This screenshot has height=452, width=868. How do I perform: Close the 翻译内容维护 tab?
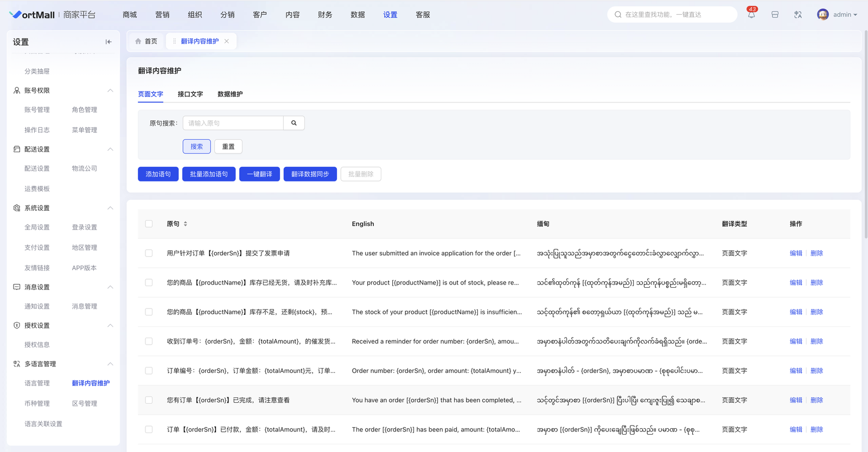pyautogui.click(x=227, y=41)
